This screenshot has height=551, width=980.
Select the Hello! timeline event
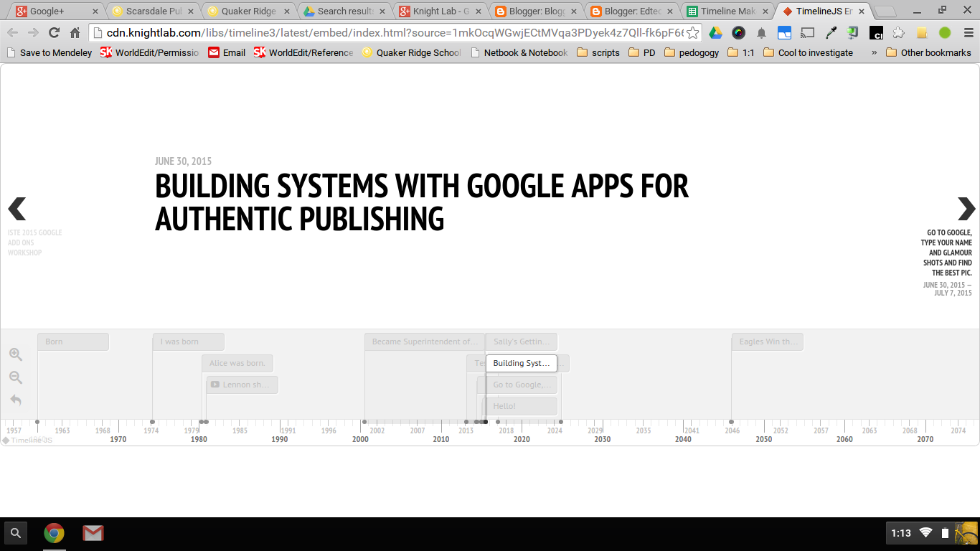tap(522, 406)
